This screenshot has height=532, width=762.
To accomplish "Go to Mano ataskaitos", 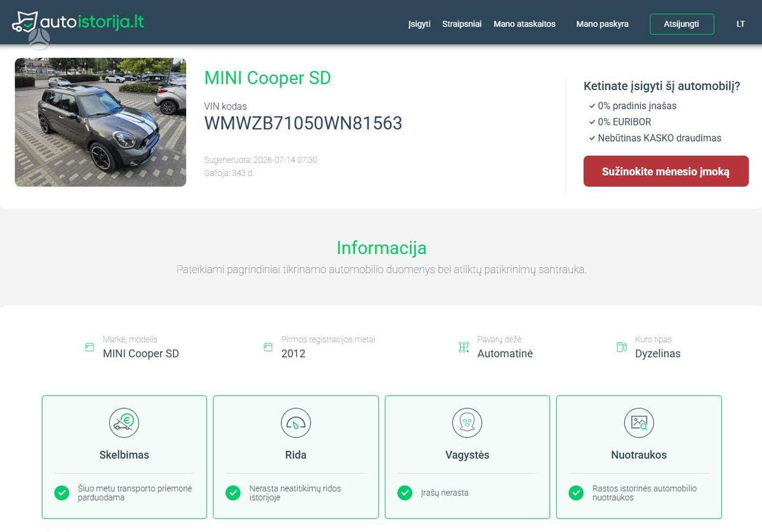I will click(525, 24).
